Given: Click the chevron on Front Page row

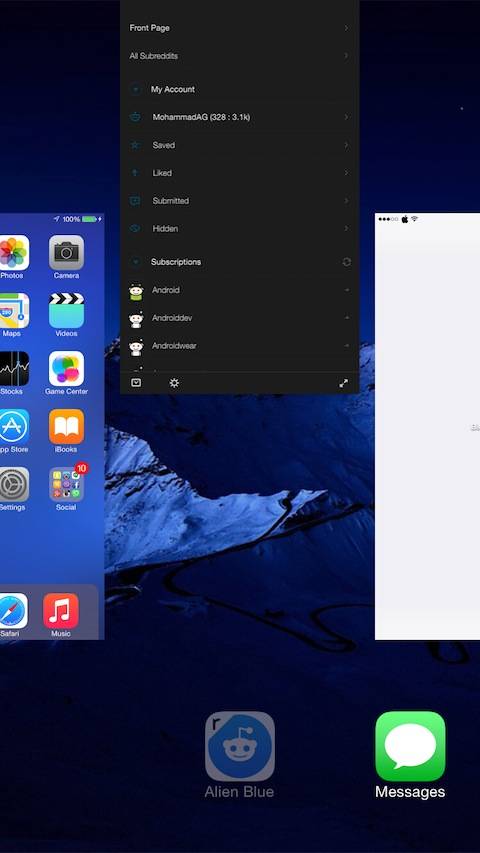Looking at the screenshot, I should (x=346, y=28).
